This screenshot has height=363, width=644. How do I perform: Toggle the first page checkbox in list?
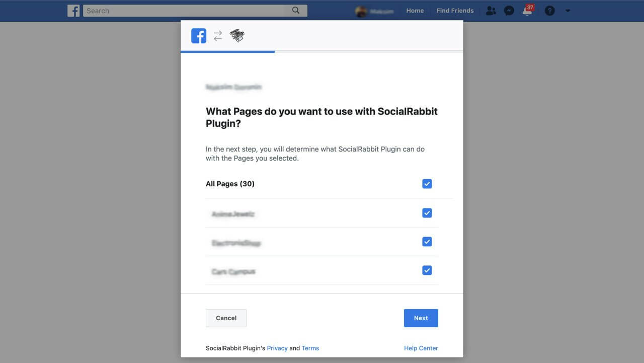[x=427, y=213]
